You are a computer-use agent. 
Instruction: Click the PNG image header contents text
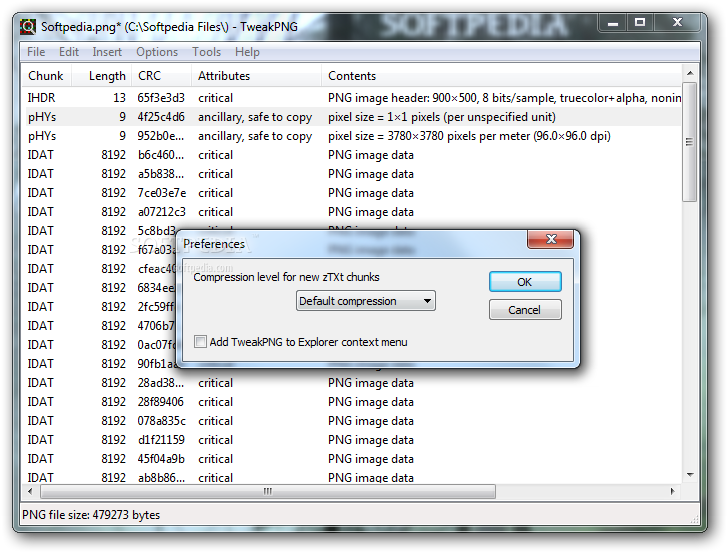[x=504, y=98]
